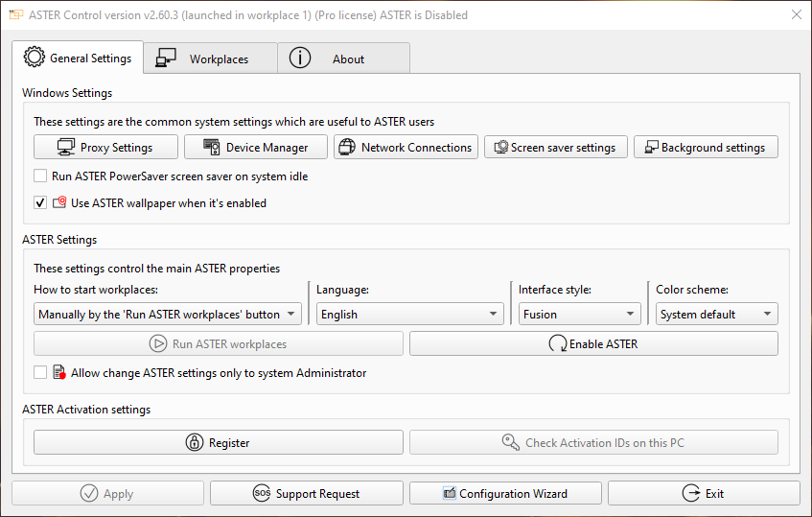Click the 'Windows Settings' section heading
The height and width of the screenshot is (517, 812).
tap(67, 93)
